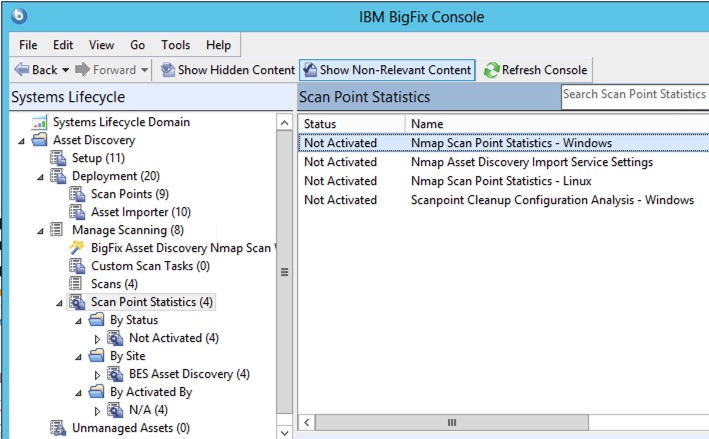Viewport: 709px width, 439px height.
Task: Click the Search Scan Point Statistics field
Action: click(633, 95)
